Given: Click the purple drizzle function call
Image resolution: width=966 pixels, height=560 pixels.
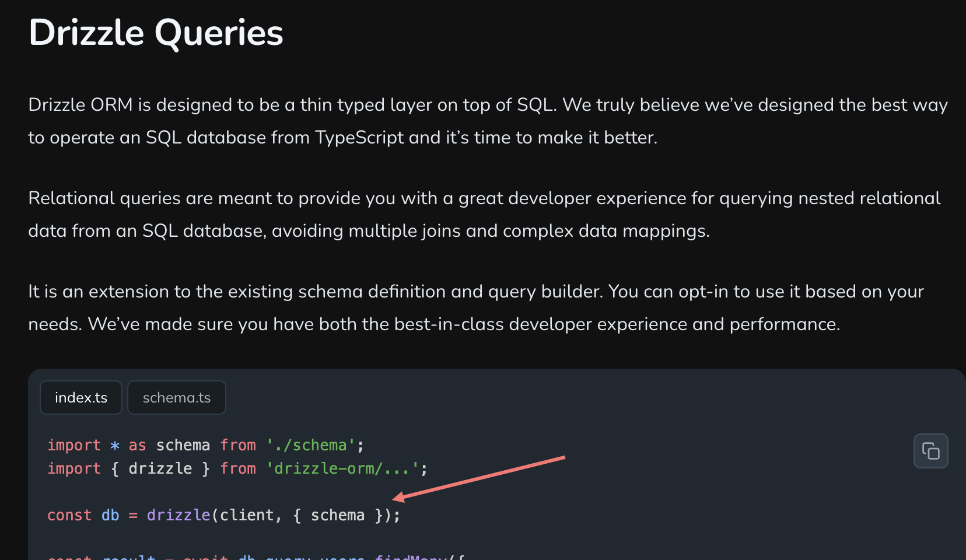Looking at the screenshot, I should coord(178,515).
